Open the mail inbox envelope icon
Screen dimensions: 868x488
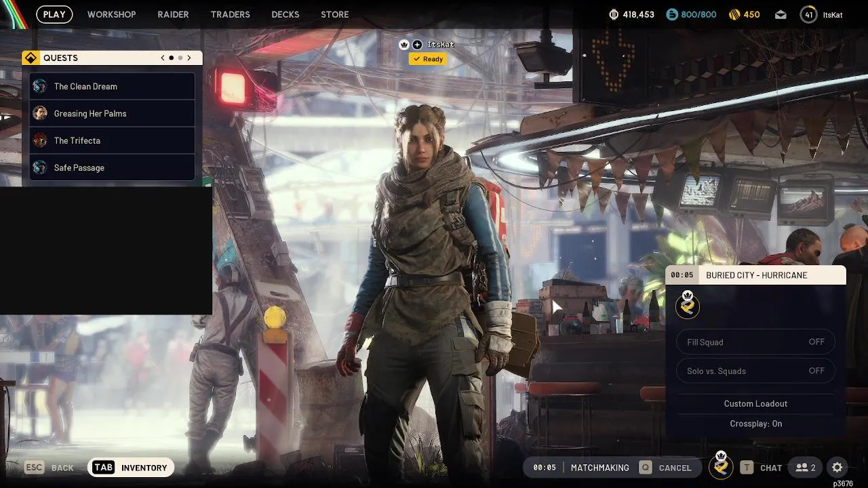(781, 14)
